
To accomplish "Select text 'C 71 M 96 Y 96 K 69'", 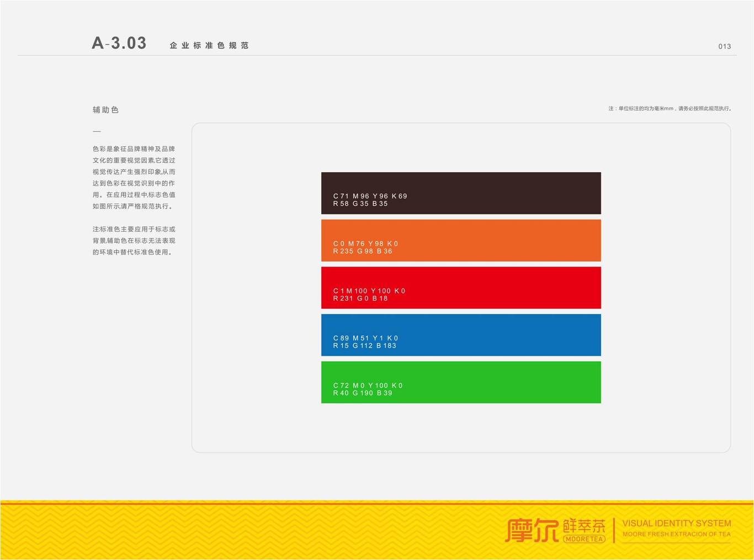I will tap(370, 196).
